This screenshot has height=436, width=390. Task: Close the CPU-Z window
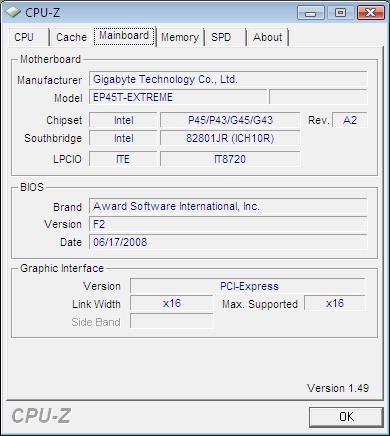370,13
